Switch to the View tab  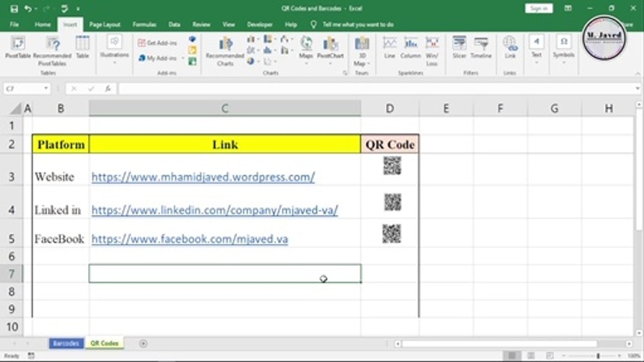point(228,24)
